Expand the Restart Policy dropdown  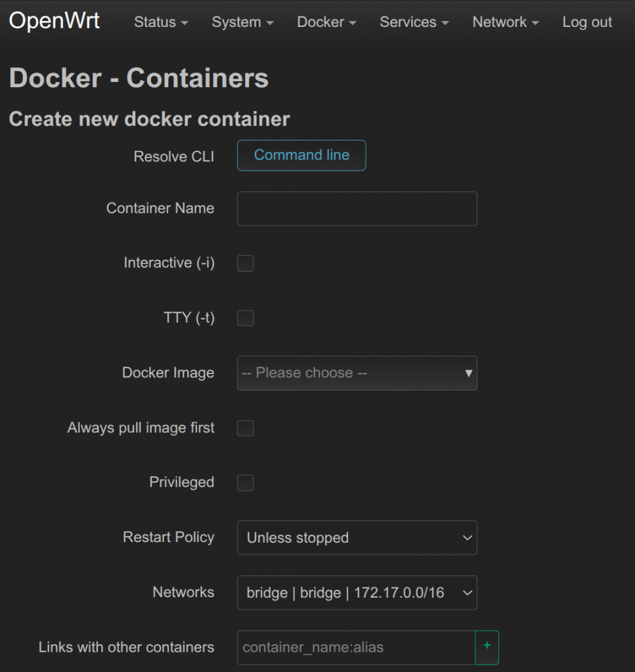357,537
